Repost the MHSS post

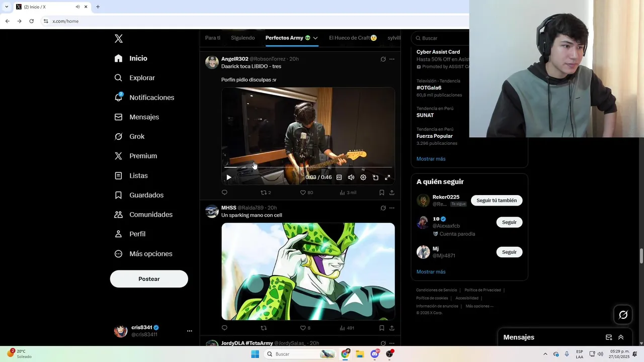click(264, 328)
